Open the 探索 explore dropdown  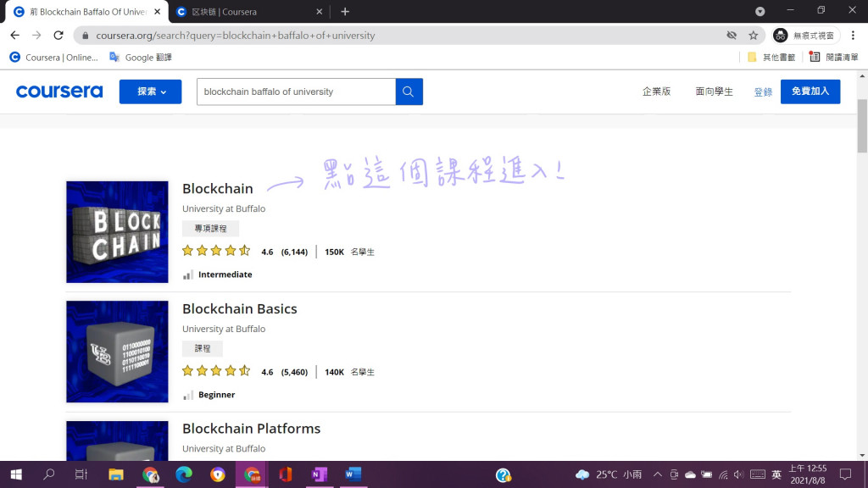pos(151,91)
